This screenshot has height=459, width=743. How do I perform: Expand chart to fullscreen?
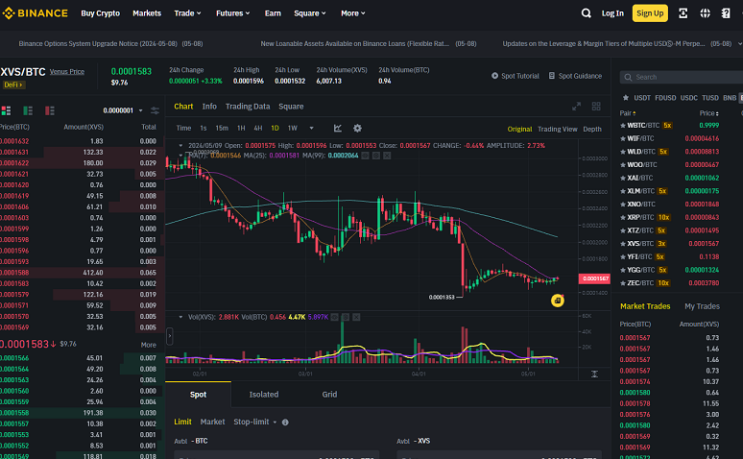tap(576, 107)
